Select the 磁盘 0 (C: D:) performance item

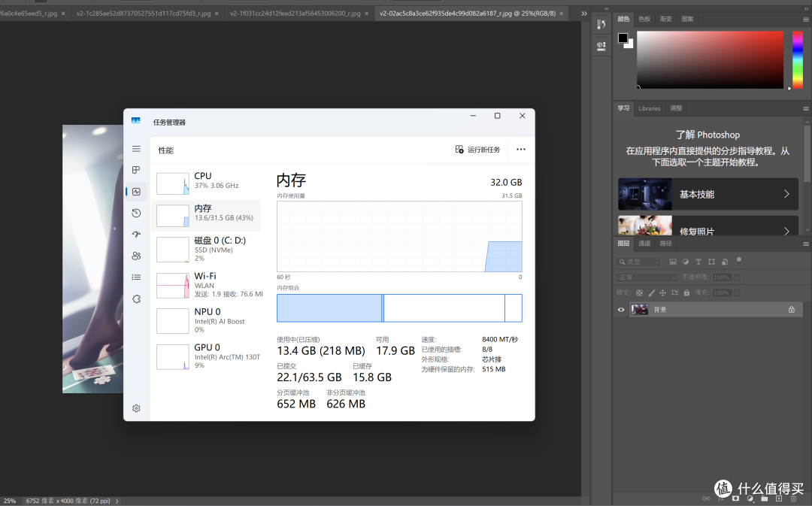(207, 250)
